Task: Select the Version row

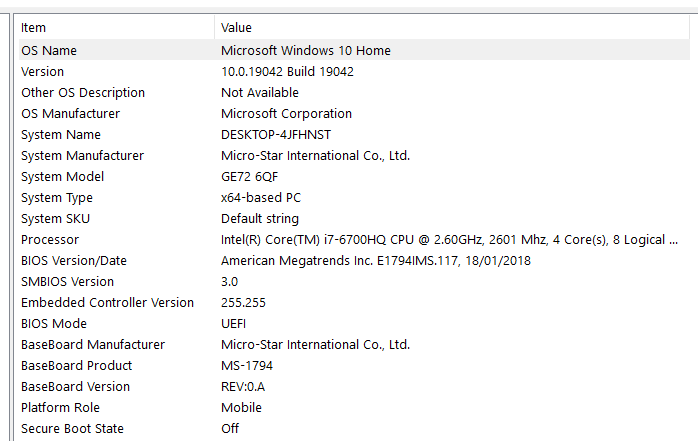Action: point(354,72)
